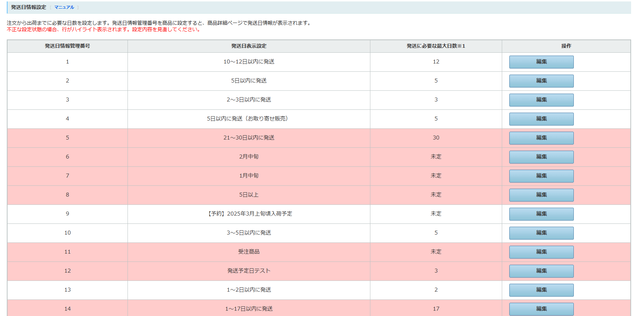Click 編集 for 3～5日以内に発送

(541, 233)
